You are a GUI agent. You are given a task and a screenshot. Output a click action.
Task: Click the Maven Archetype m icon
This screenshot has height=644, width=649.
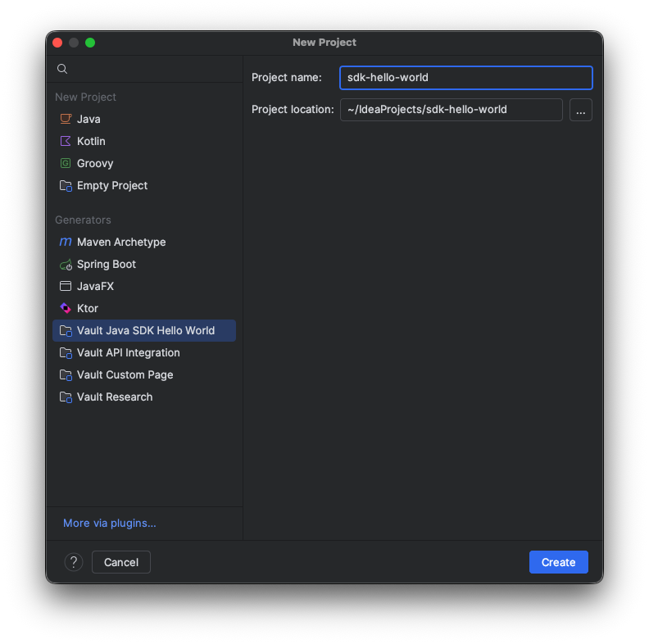click(x=66, y=242)
